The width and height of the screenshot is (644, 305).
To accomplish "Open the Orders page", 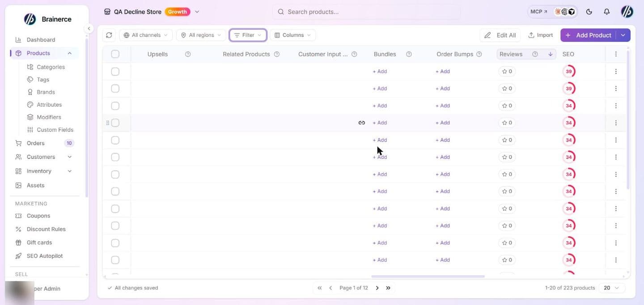I will pyautogui.click(x=35, y=143).
